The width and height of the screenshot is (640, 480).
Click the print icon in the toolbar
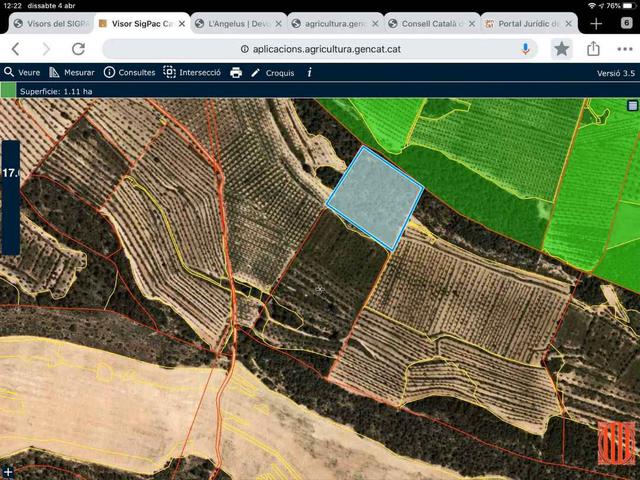[236, 72]
